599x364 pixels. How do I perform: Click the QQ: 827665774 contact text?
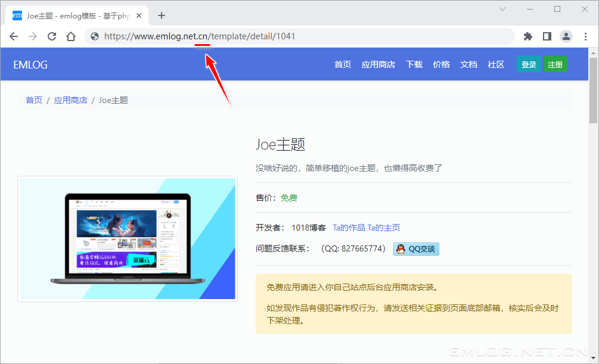point(353,248)
